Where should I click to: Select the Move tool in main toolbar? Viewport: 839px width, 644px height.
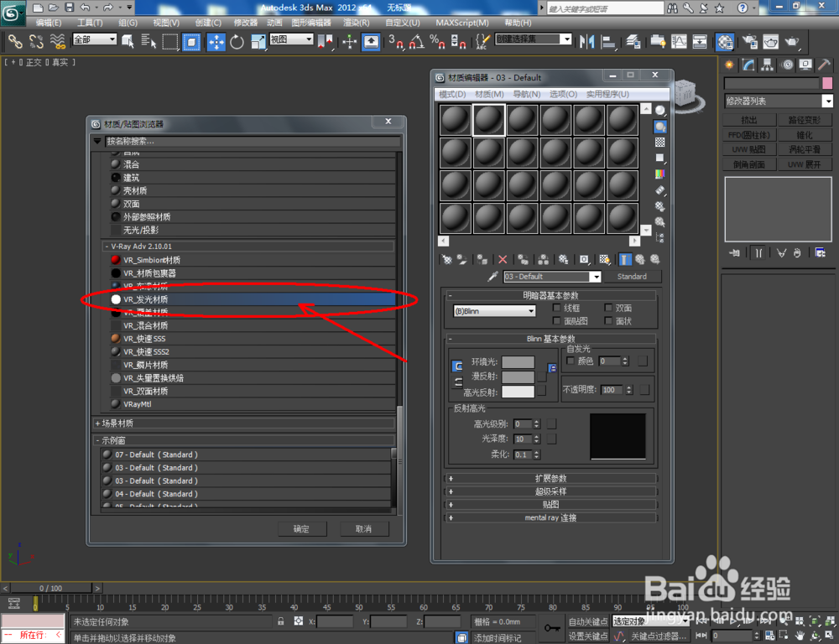coord(216,42)
